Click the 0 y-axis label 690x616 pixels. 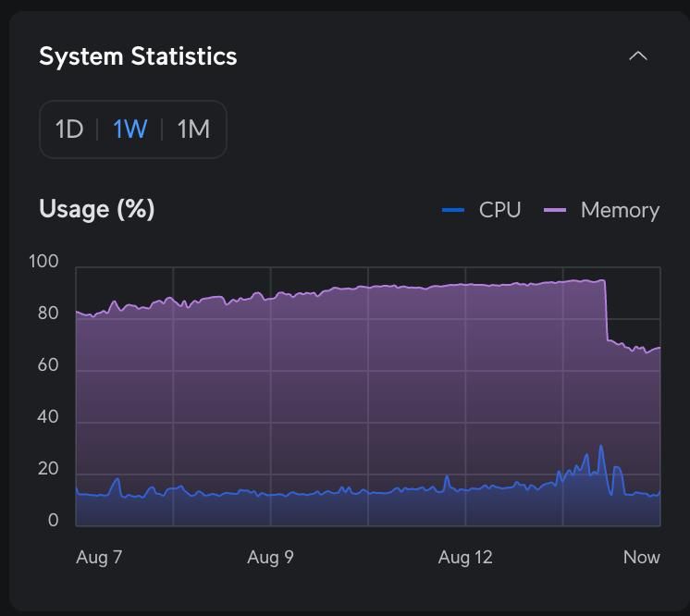(53, 521)
